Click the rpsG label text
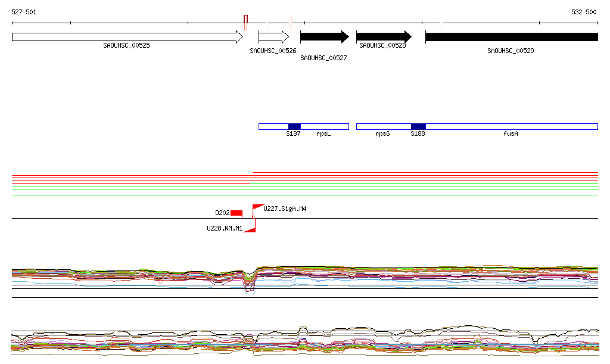This screenshot has height=364, width=610. (382, 134)
